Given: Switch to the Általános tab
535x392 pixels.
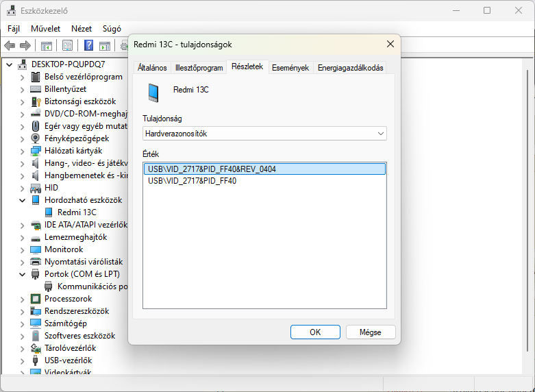Looking at the screenshot, I should point(152,68).
